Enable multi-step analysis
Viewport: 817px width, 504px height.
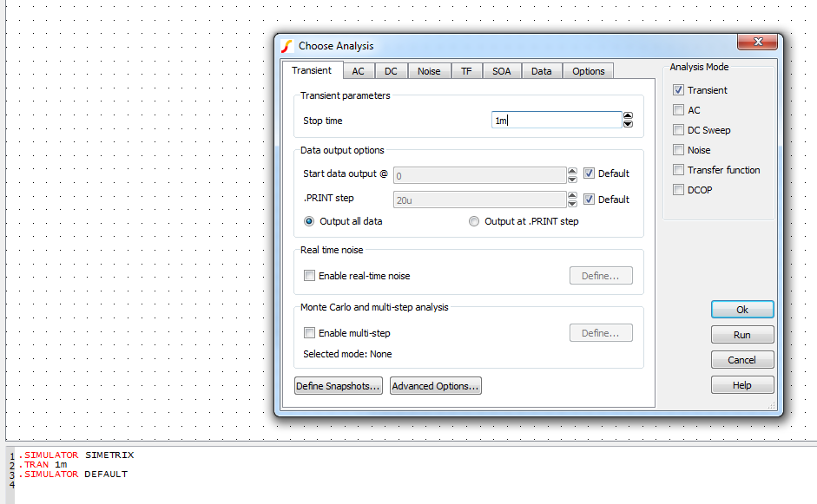click(x=310, y=332)
